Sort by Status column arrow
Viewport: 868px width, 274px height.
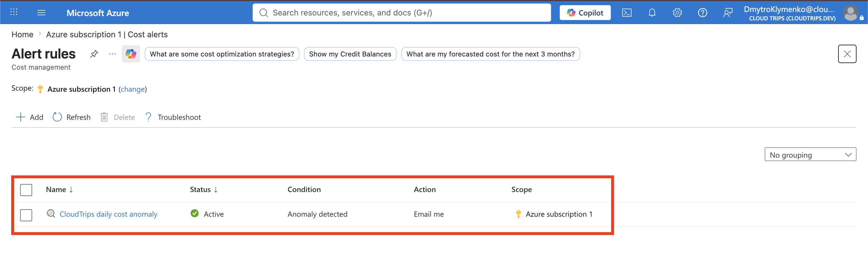click(216, 189)
